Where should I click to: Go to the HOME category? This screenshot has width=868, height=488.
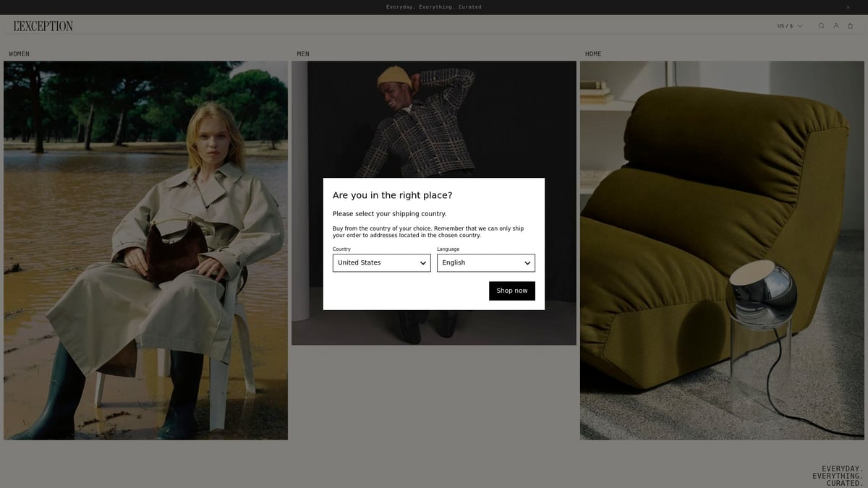click(x=593, y=54)
